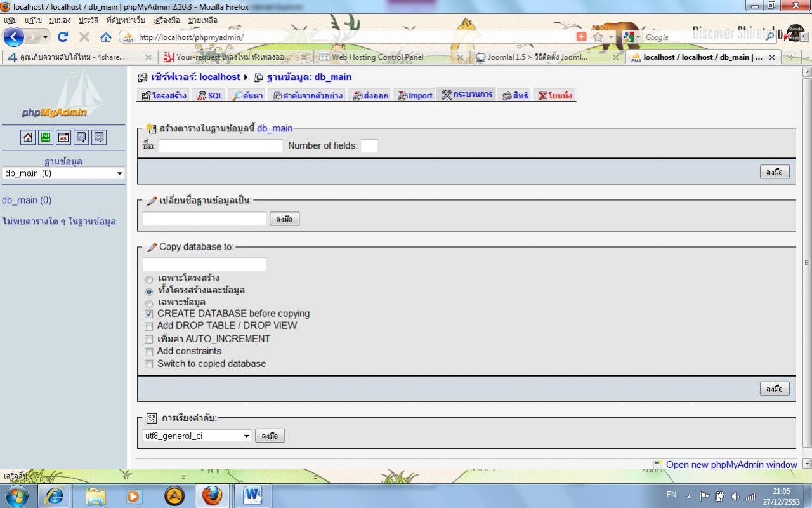This screenshot has width=812, height=508.
Task: Open the SQL documentation icon in sidebar
Action: coord(99,137)
